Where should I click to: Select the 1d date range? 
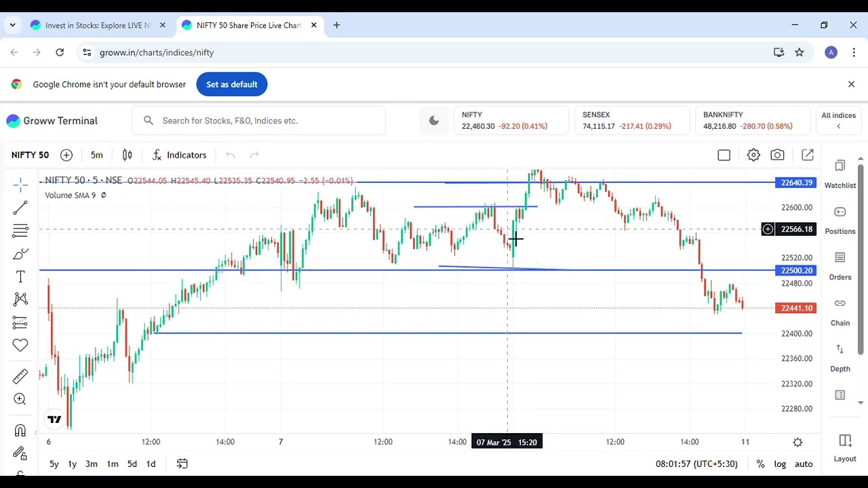pos(151,464)
